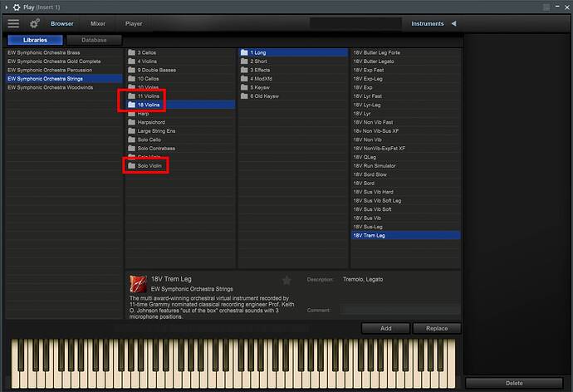Select 18V Lyr Fast instrument
This screenshot has height=392, width=573.
(x=405, y=96)
